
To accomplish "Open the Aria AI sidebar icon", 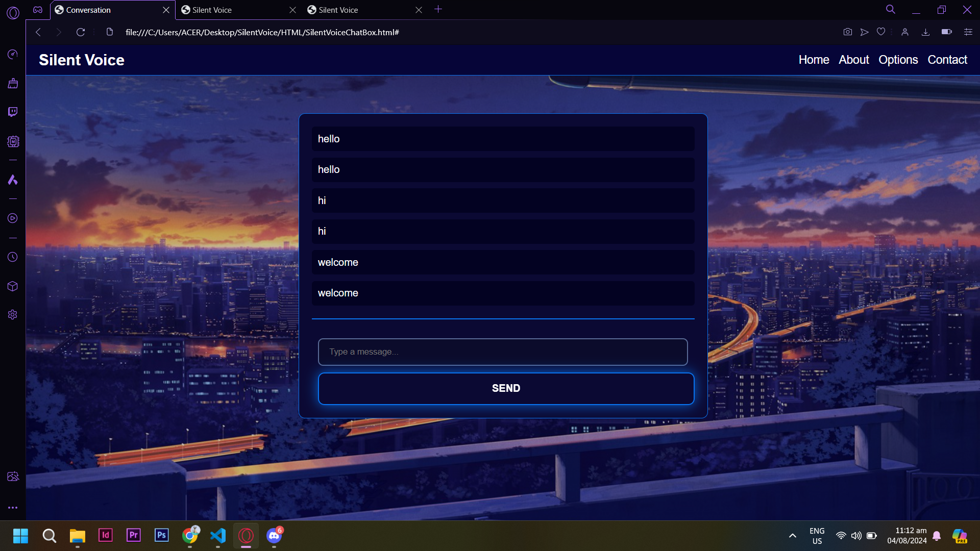I will [x=13, y=180].
